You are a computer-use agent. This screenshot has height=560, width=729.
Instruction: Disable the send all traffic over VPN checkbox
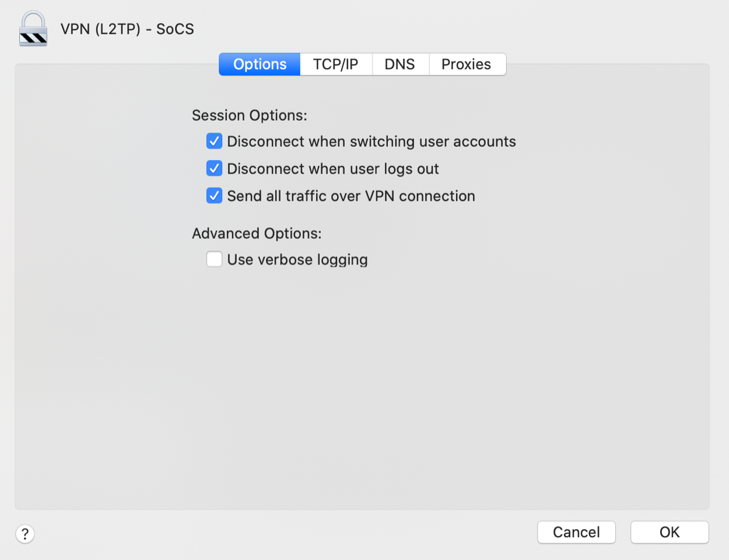[215, 196]
